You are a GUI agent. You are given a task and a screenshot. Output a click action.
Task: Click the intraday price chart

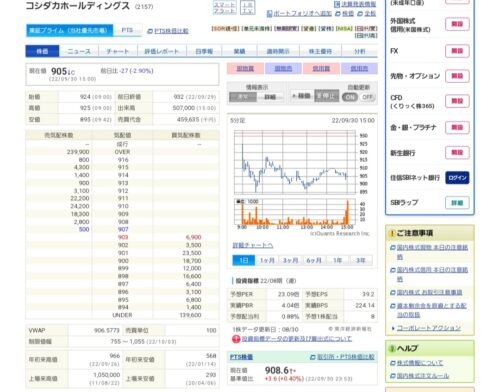click(295, 163)
